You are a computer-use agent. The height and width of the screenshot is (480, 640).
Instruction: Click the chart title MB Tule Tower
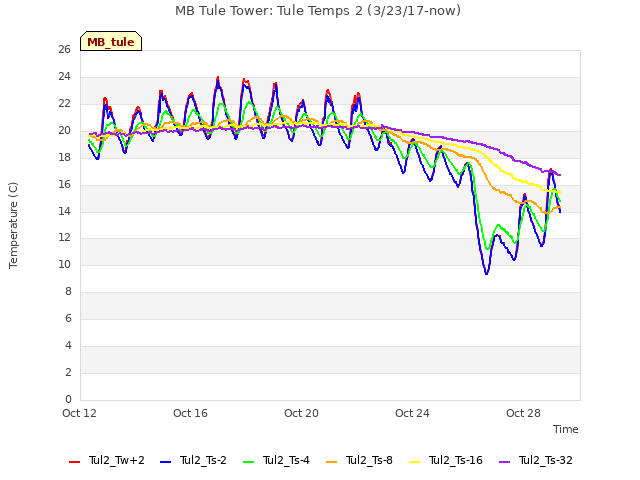tap(318, 11)
